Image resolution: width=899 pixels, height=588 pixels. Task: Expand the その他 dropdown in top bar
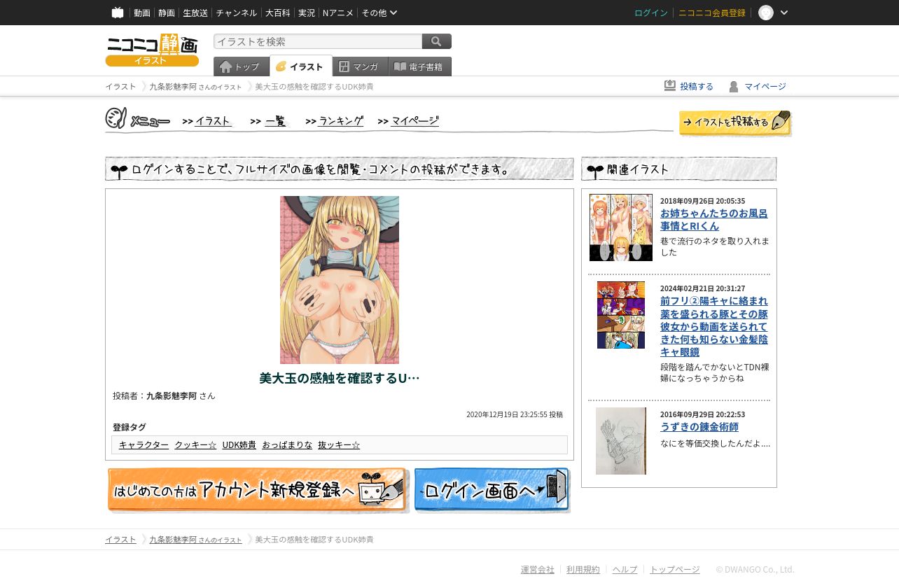tap(379, 13)
